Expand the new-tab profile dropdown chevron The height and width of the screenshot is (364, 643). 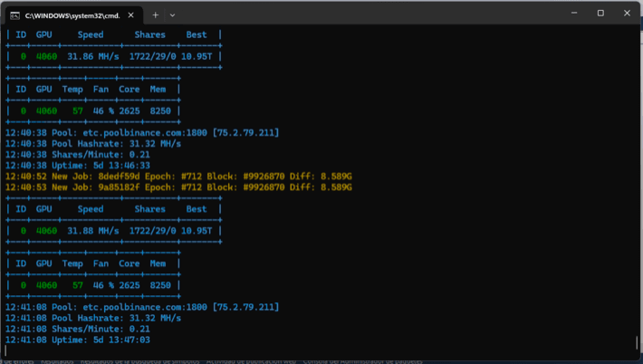(x=172, y=15)
